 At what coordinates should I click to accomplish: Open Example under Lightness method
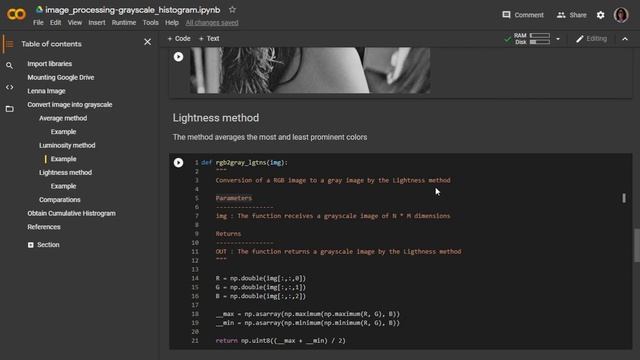tap(63, 186)
